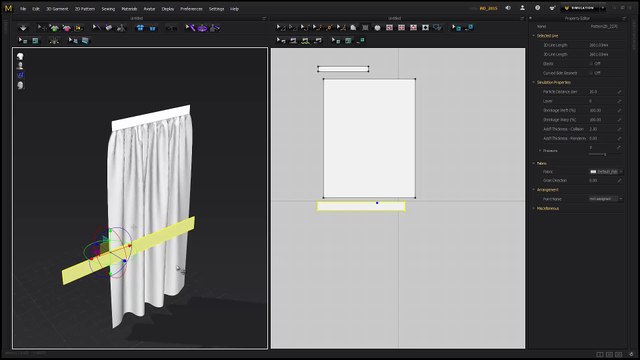Open the 3D window panel options icon
The width and height of the screenshot is (640, 360).
264,18
